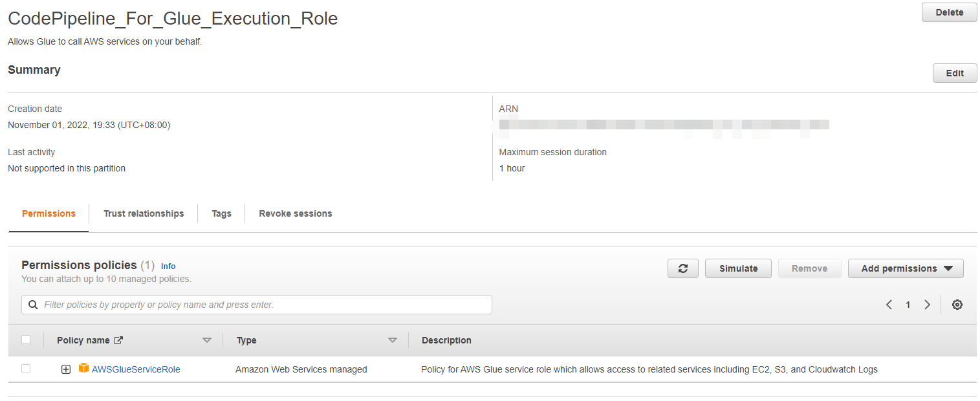Viewport: 980px width, 401px height.
Task: Click the search magnifier icon in filter box
Action: point(33,305)
